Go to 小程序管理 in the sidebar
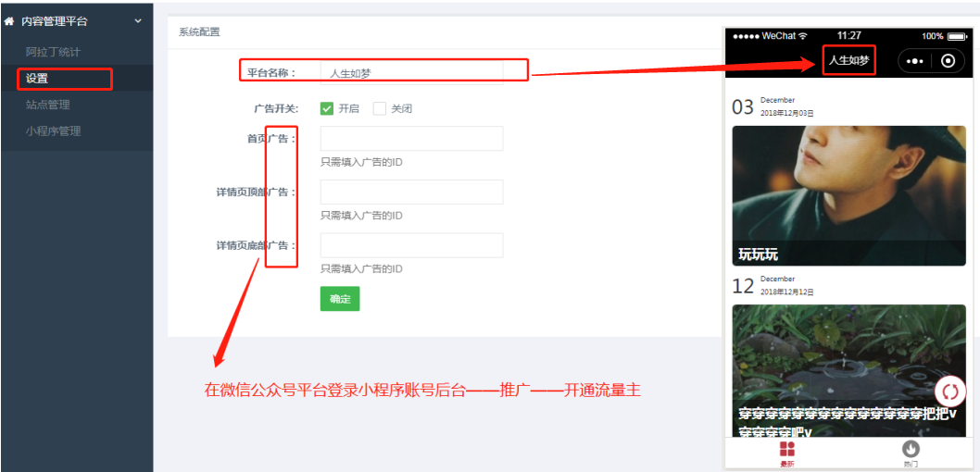Screen dimensions: 980x472 pyautogui.click(x=53, y=130)
